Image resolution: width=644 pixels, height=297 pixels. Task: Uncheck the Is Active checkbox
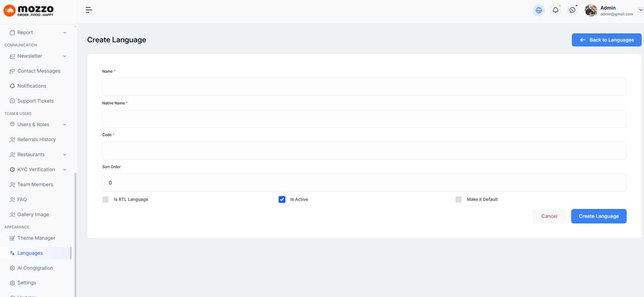point(282,199)
